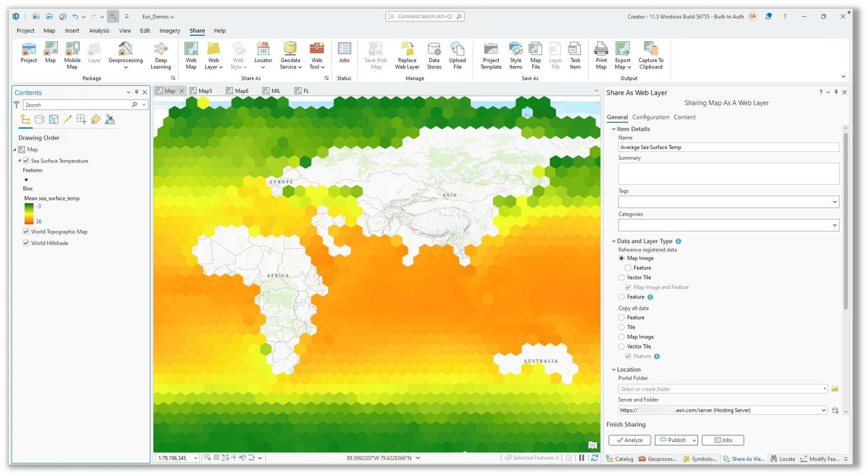This screenshot has height=476, width=868.
Task: Open the Geodata Service tool
Action: tap(290, 55)
